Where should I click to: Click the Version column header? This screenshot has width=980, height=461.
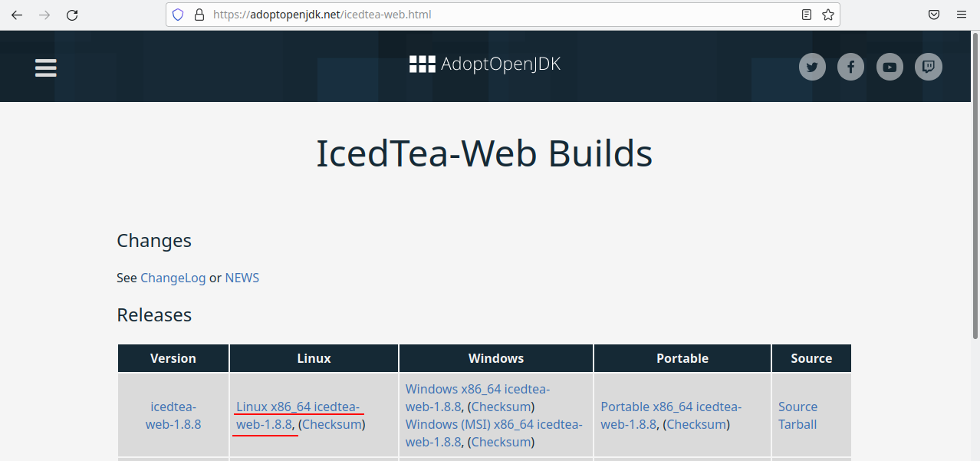coord(173,358)
